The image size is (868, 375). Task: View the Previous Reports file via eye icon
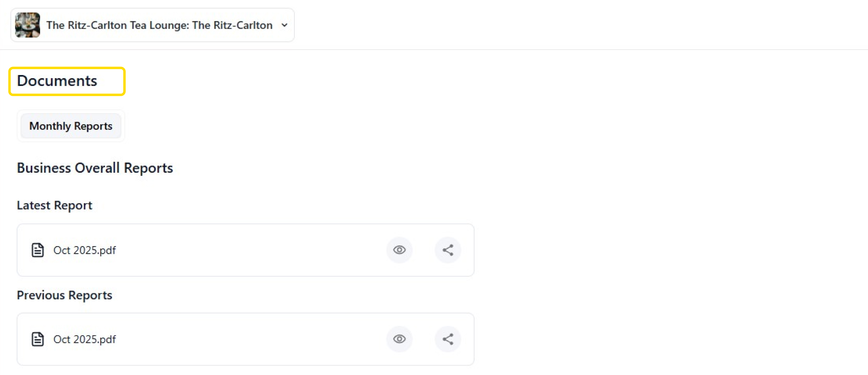pos(399,339)
